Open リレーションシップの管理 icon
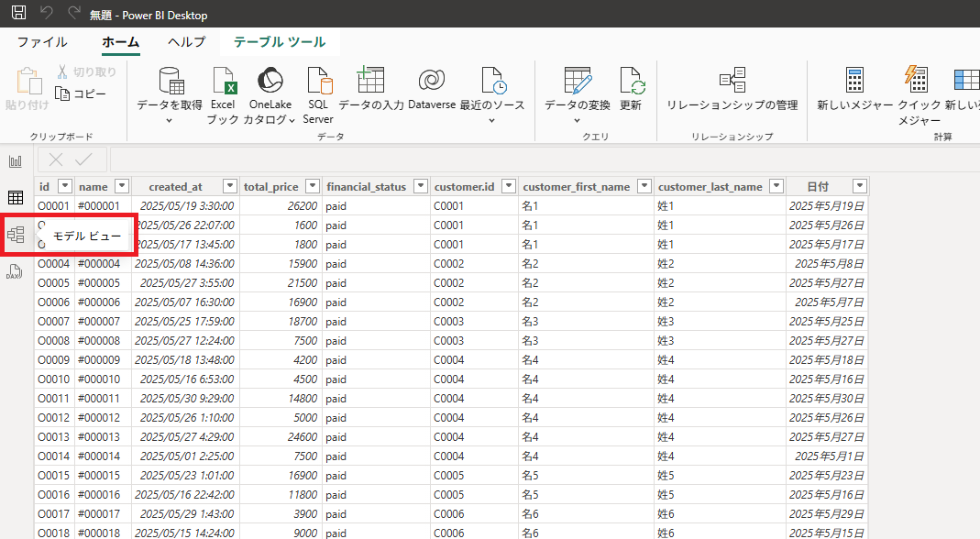The width and height of the screenshot is (980, 539). (732, 80)
